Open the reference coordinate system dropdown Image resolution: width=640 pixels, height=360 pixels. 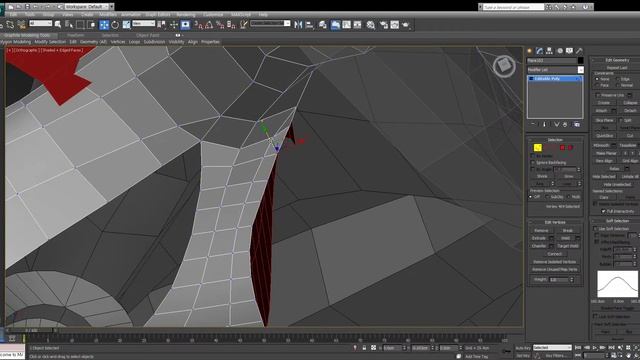pyautogui.click(x=144, y=24)
